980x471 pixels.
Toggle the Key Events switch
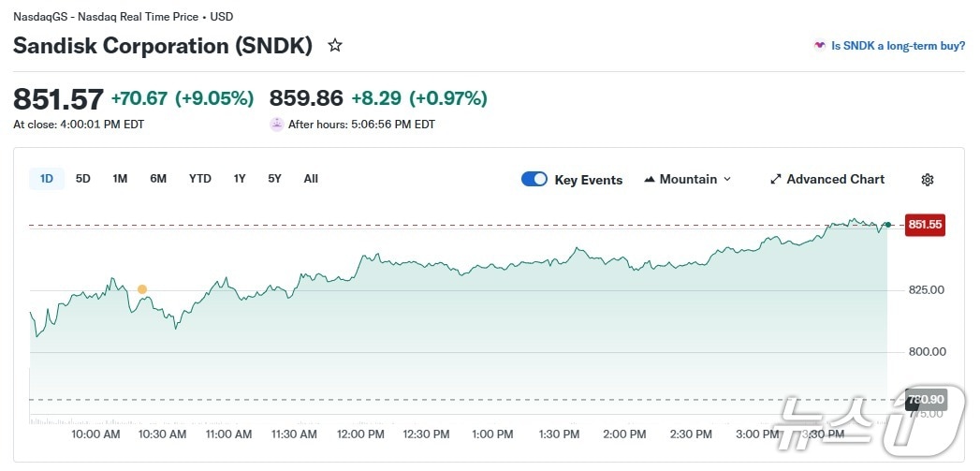click(534, 180)
